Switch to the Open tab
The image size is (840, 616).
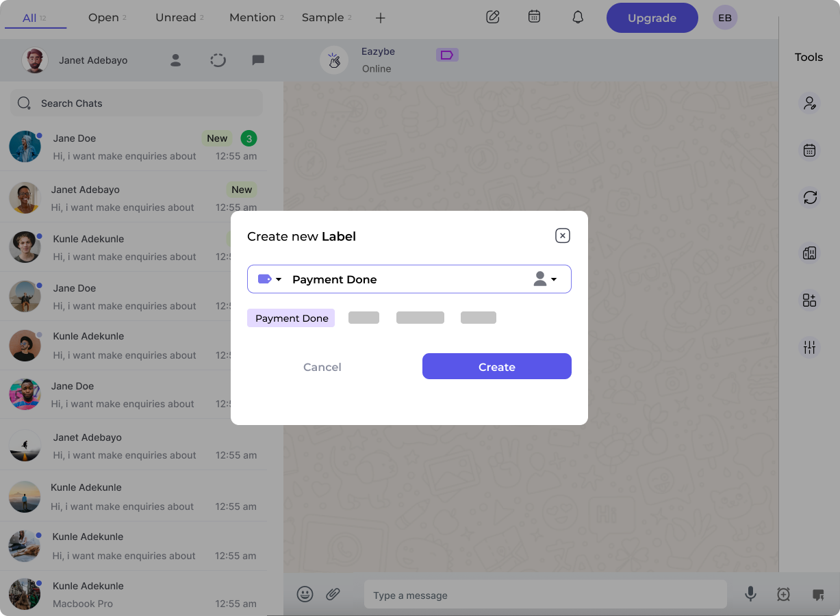click(x=107, y=18)
